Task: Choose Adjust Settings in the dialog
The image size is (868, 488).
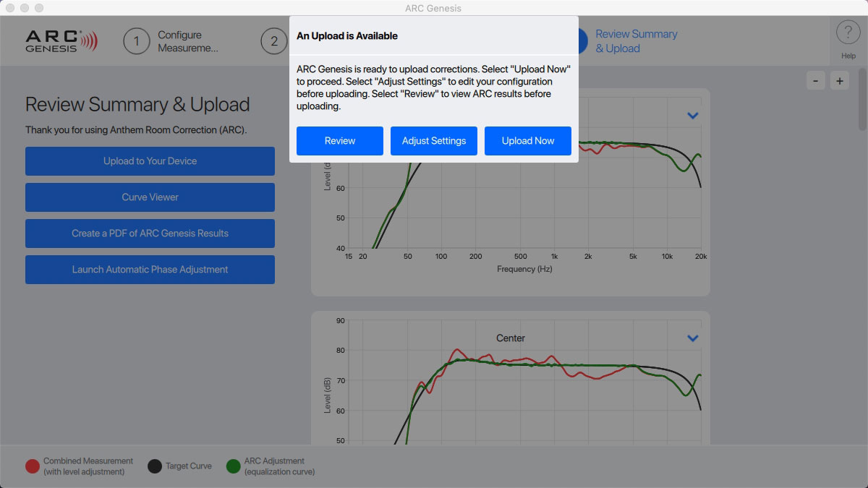Action: [434, 141]
